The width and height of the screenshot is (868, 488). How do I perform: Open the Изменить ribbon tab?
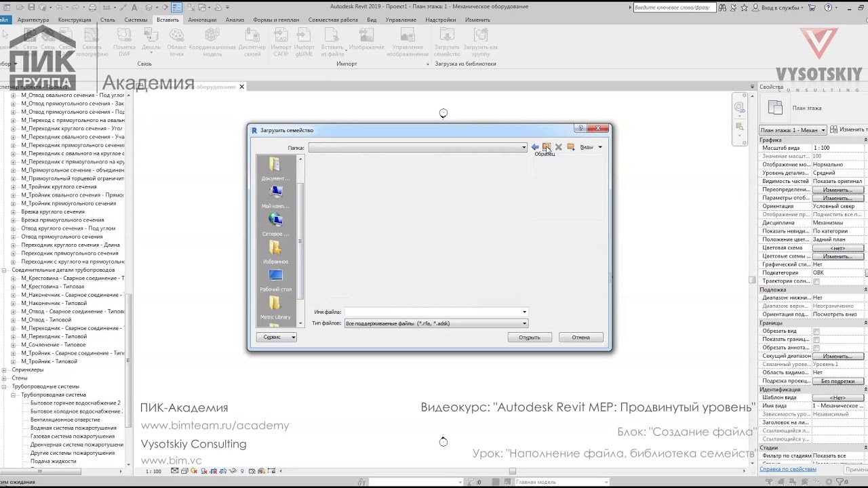tap(477, 20)
